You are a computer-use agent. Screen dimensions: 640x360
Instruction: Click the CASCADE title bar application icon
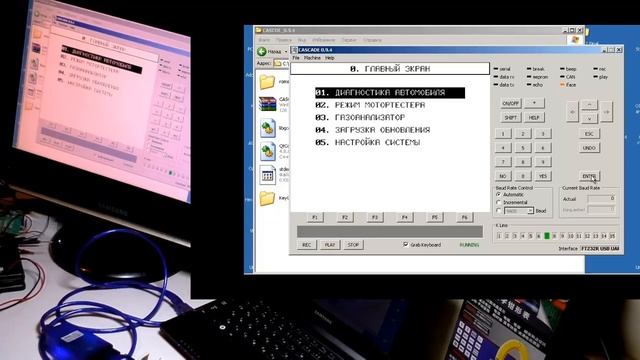(294, 50)
